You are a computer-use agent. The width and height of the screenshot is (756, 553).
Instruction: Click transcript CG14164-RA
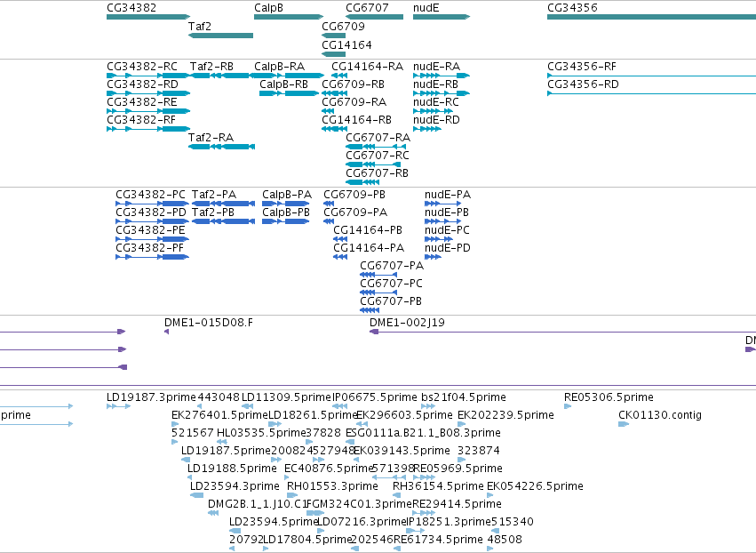[339, 76]
